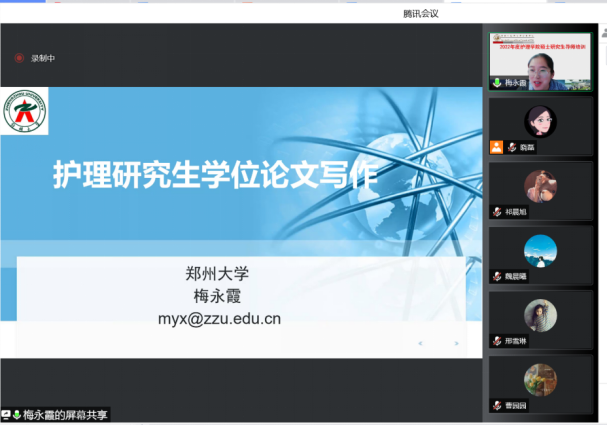The image size is (608, 427).
Task: Select the 梅永霞 speaker video thumbnail
Action: [x=540, y=62]
